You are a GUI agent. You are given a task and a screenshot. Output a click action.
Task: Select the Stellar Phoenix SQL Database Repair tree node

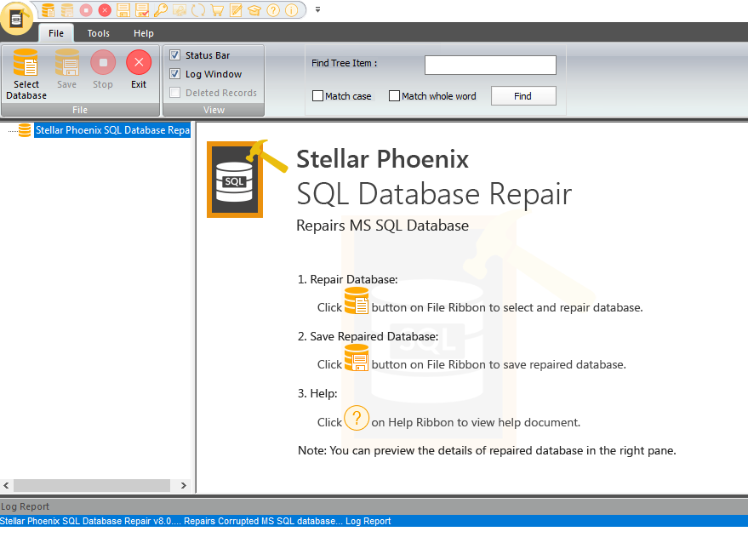click(112, 130)
